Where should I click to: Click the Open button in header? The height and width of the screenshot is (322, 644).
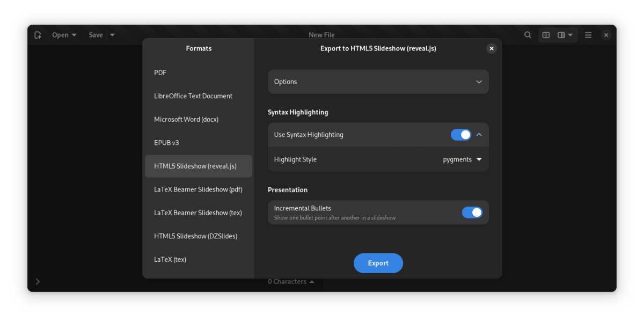[x=64, y=35]
